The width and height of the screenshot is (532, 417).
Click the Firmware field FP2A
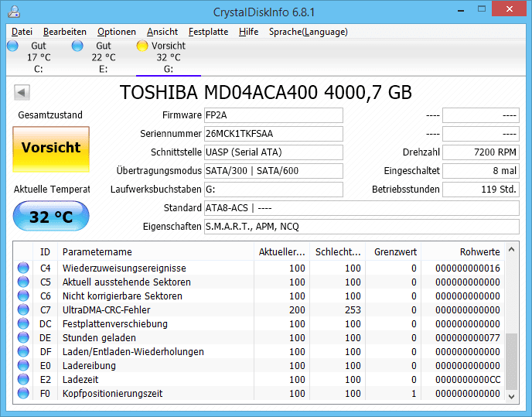coord(274,115)
